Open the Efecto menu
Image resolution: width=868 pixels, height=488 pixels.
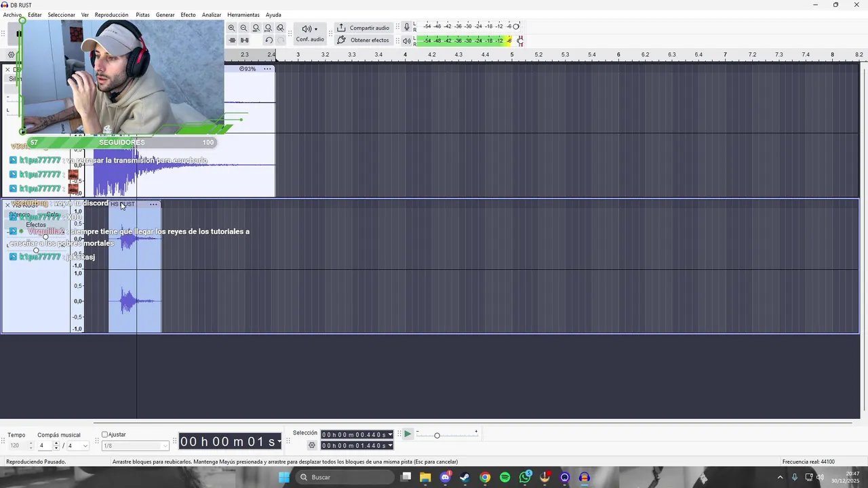[x=188, y=15]
